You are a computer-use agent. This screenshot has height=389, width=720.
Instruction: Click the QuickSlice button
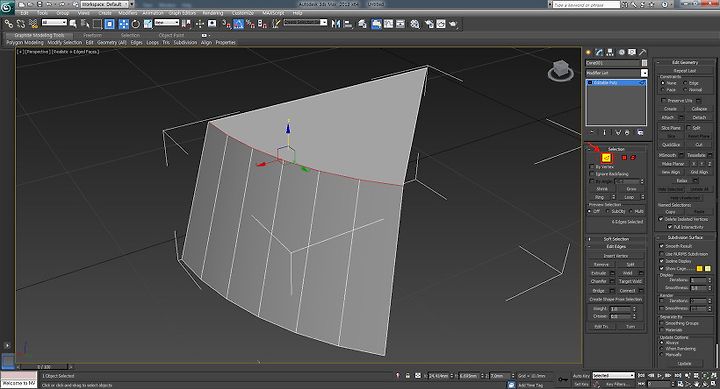(x=670, y=145)
